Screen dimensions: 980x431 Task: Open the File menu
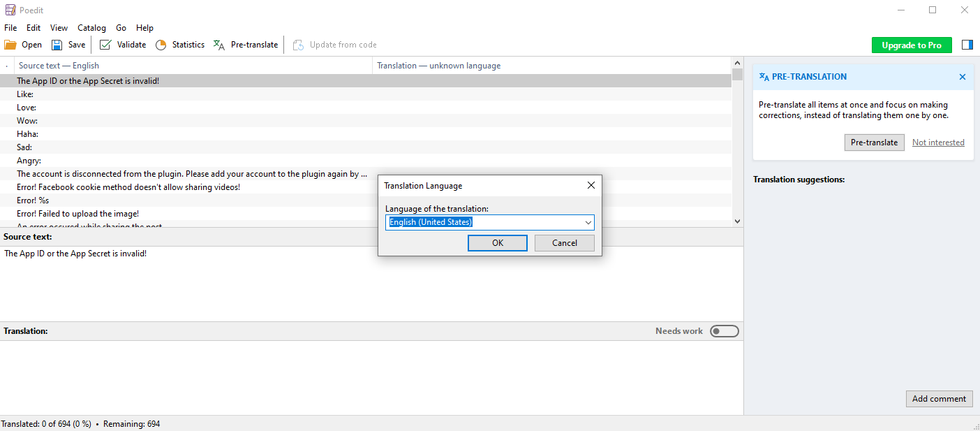[x=10, y=28]
